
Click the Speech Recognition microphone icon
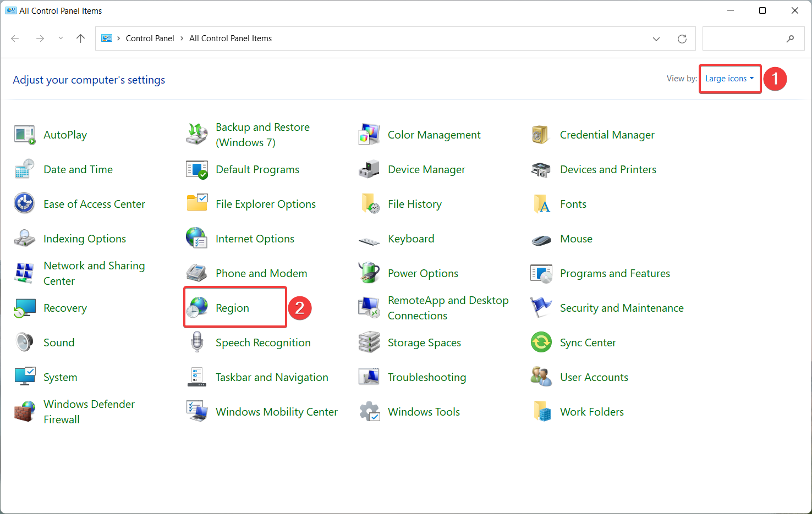point(197,342)
